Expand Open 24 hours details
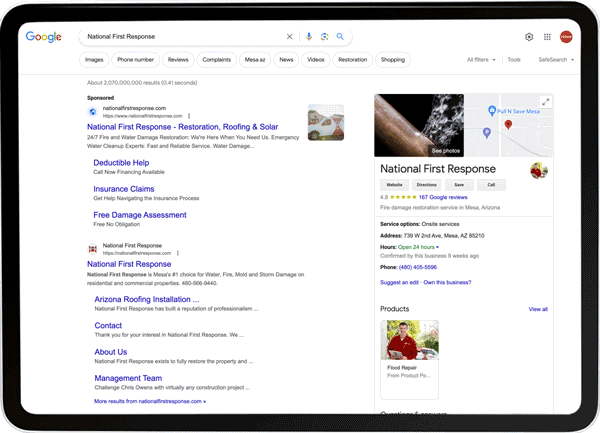The width and height of the screenshot is (600, 433). (418, 247)
